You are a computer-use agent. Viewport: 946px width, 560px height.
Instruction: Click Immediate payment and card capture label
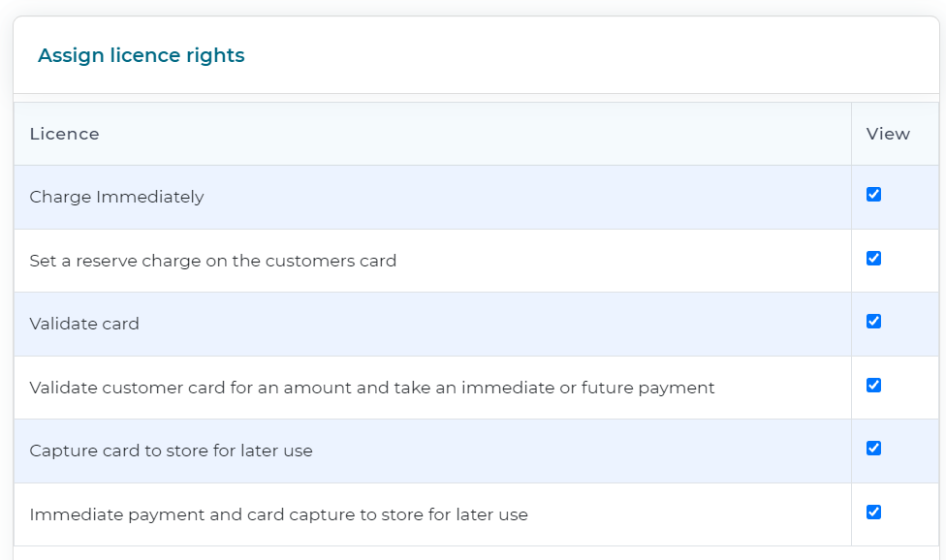279,514
